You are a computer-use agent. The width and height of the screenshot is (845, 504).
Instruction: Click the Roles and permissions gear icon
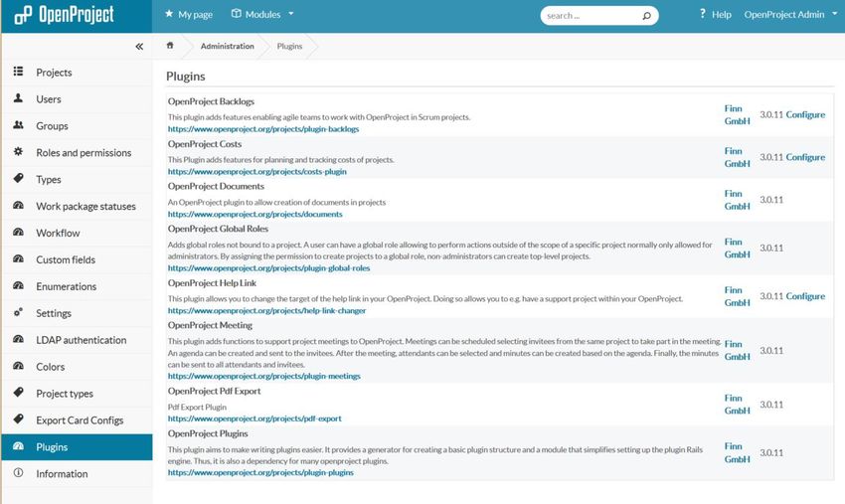point(18,151)
